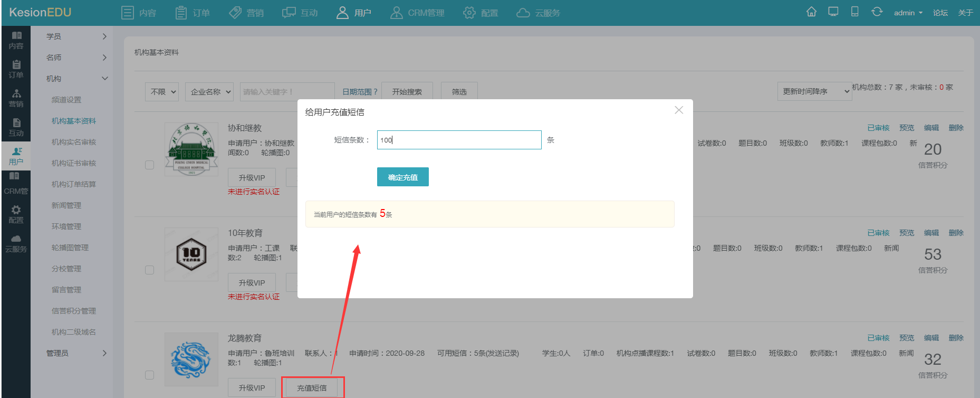980x398 pixels.
Task: Click 升级VIP for 协和继教
Action: point(252,178)
